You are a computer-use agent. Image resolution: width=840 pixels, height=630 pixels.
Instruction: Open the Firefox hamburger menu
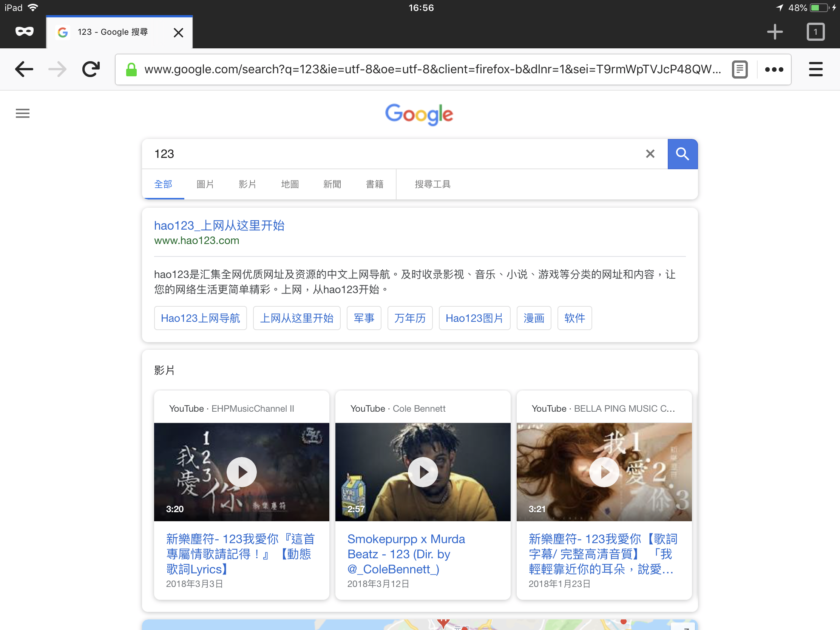click(x=815, y=69)
